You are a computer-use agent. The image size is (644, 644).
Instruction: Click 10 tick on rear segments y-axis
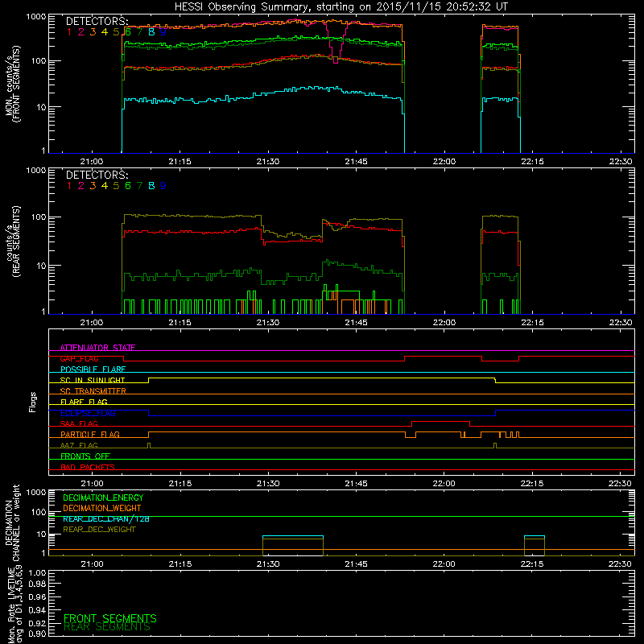click(41, 266)
